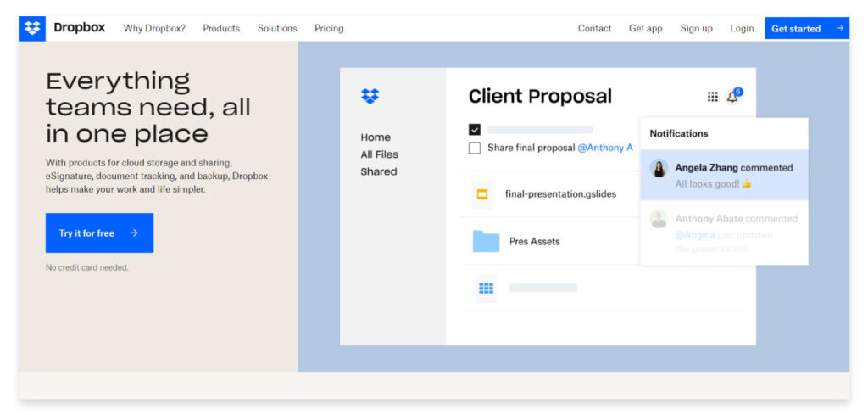Click Angela Zhang's avatar in Notifications

tap(659, 168)
